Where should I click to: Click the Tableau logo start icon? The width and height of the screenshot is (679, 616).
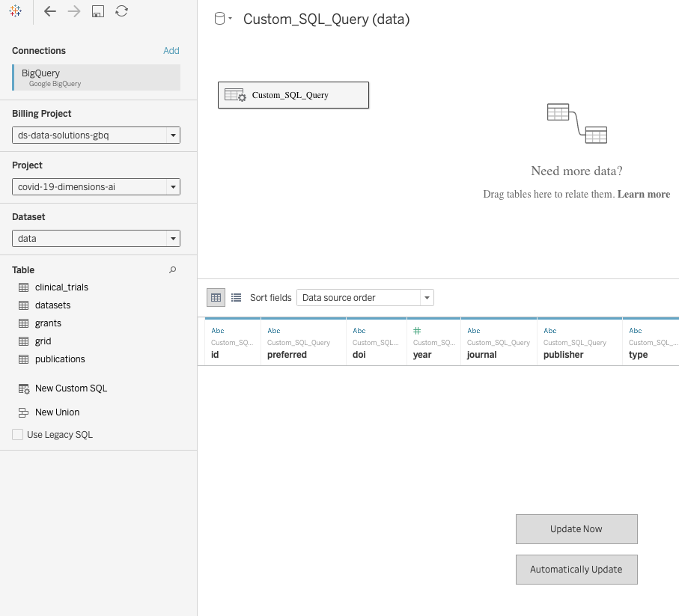[15, 10]
